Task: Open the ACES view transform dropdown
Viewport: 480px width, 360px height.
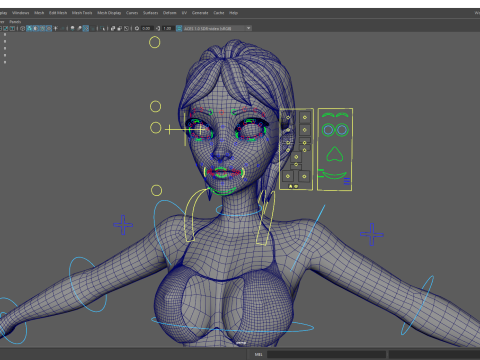Action: tap(218, 28)
